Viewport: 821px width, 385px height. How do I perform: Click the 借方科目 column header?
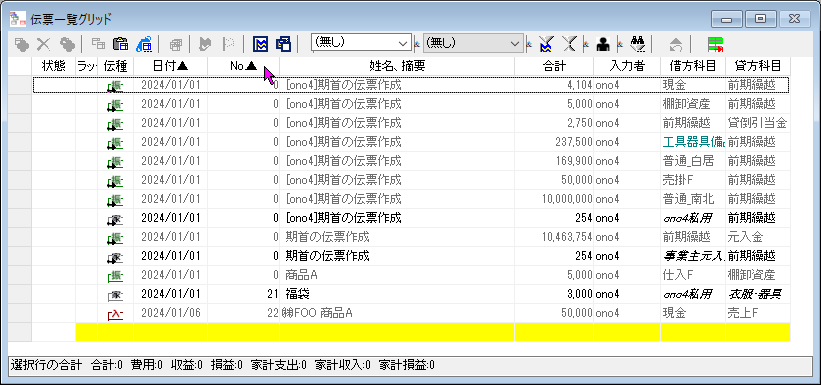point(693,65)
